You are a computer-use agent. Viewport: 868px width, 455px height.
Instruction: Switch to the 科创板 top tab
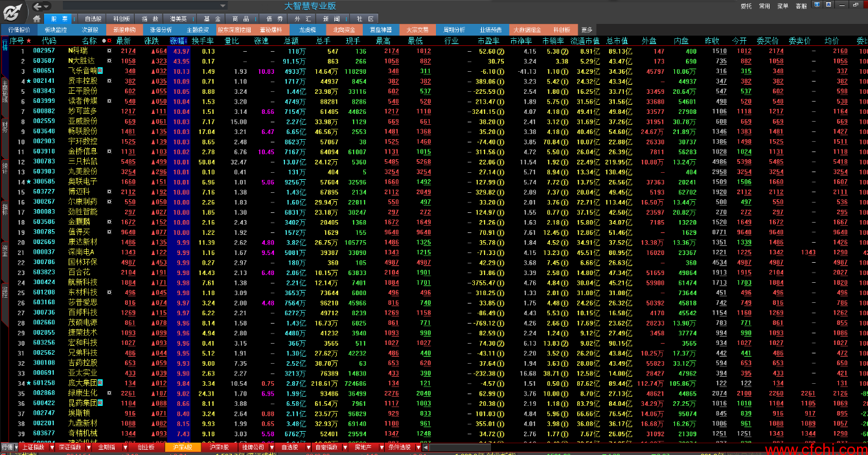(x=120, y=19)
